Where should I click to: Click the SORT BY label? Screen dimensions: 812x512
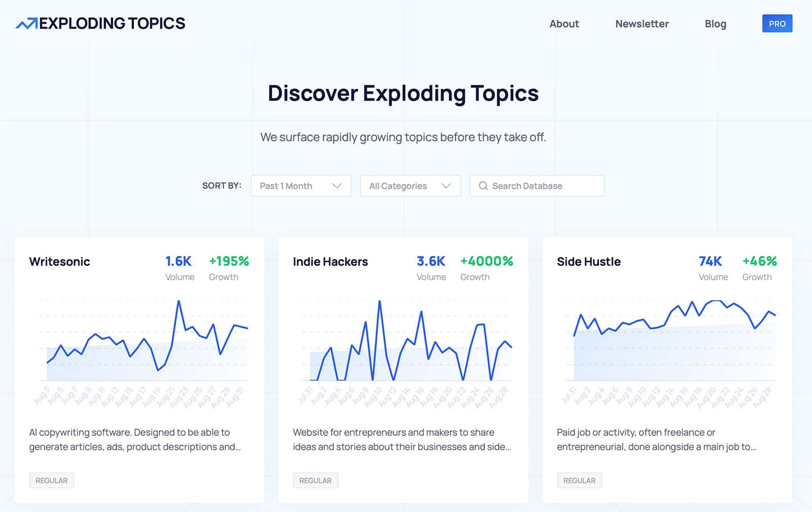pos(222,186)
